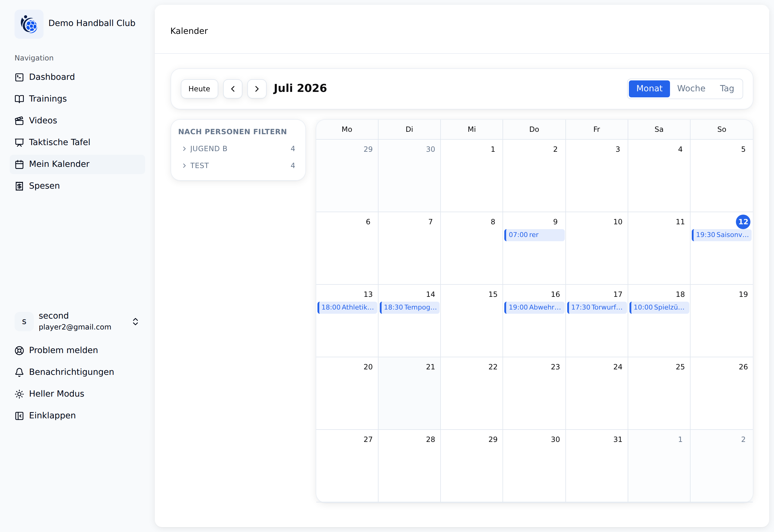The image size is (774, 532).
Task: Click the Problem melden lifebuoy icon
Action: click(19, 350)
